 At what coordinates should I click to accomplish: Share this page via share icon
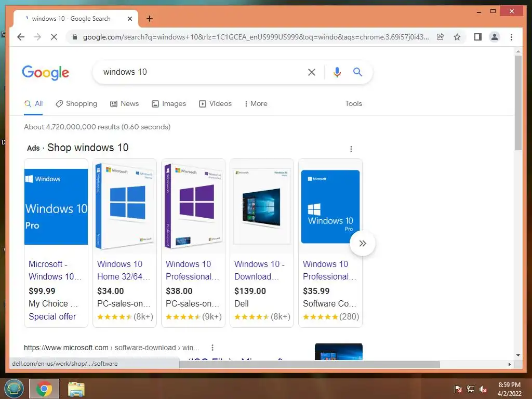(441, 37)
